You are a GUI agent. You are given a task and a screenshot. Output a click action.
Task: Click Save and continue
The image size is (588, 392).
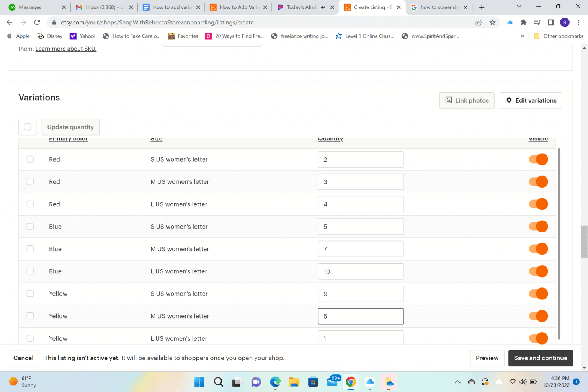(x=541, y=358)
